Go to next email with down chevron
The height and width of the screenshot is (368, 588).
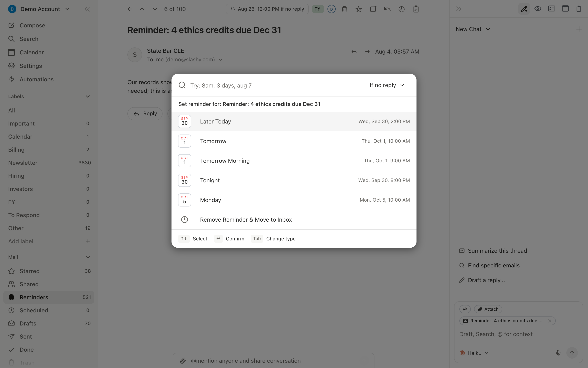pos(155,9)
